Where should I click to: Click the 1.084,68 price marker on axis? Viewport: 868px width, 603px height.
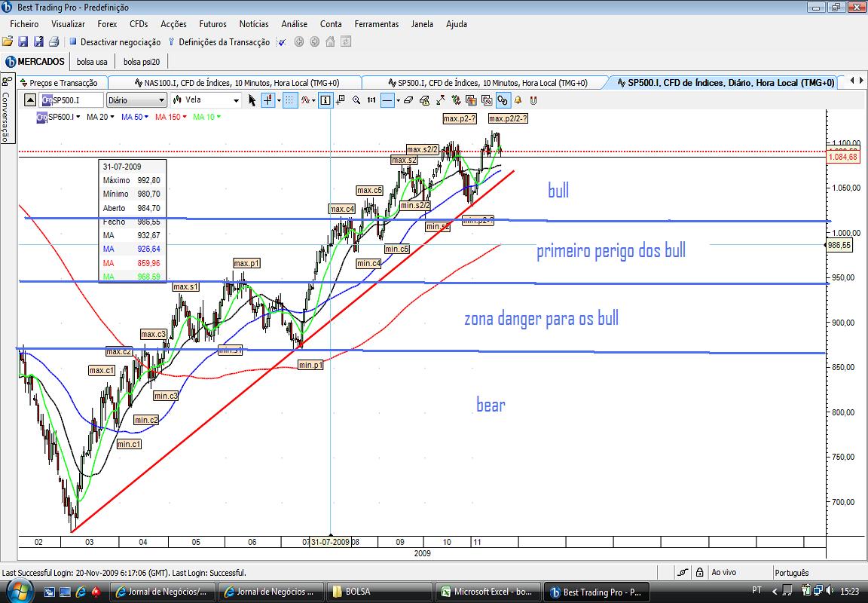coord(843,158)
